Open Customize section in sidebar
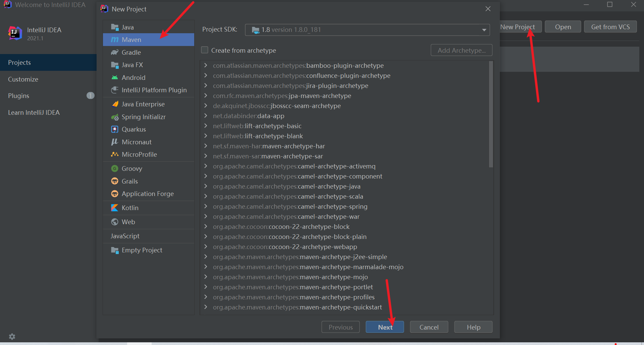 pyautogui.click(x=48, y=79)
